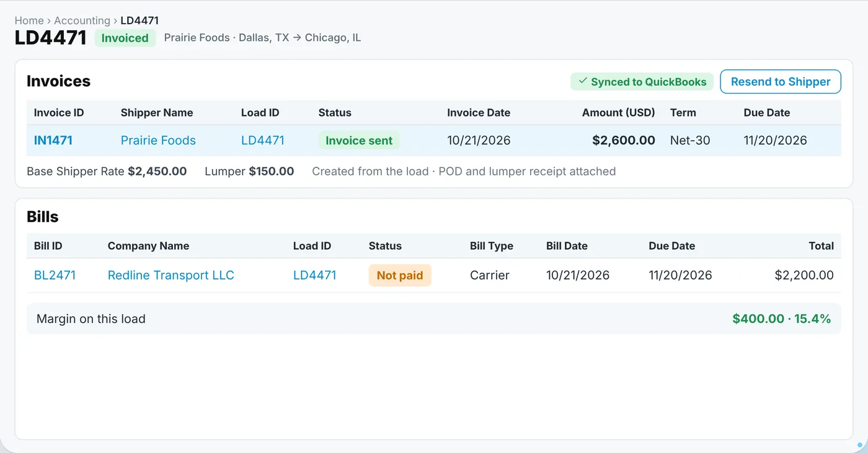Click the Net-30 term cell
This screenshot has height=453, width=868.
pyautogui.click(x=690, y=140)
